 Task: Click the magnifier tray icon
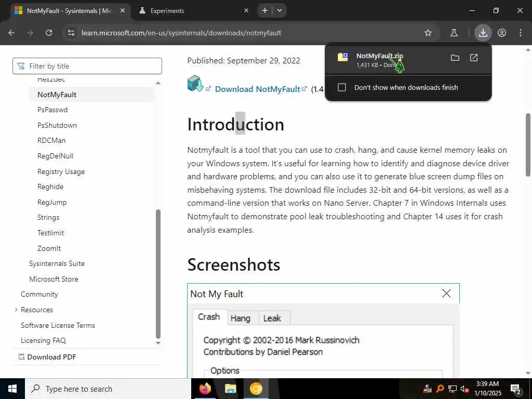click(x=440, y=389)
